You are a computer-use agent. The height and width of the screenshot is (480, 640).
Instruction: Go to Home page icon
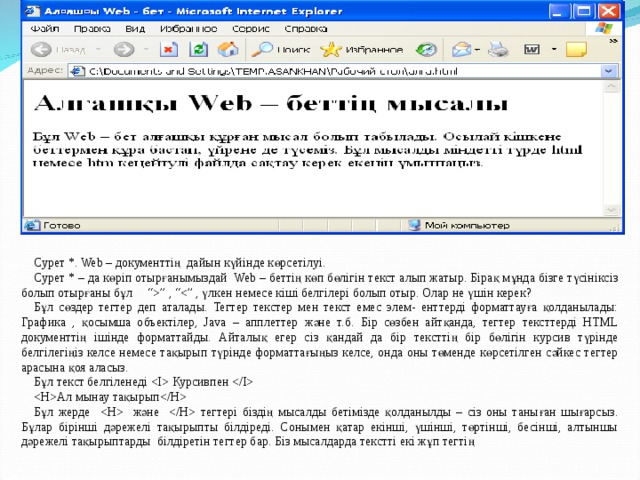[229, 48]
